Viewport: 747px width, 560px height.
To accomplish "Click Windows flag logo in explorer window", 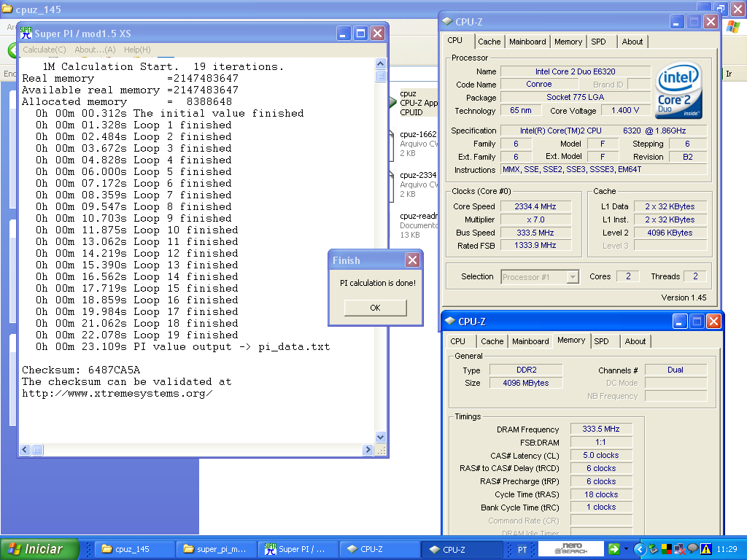I will click(733, 27).
